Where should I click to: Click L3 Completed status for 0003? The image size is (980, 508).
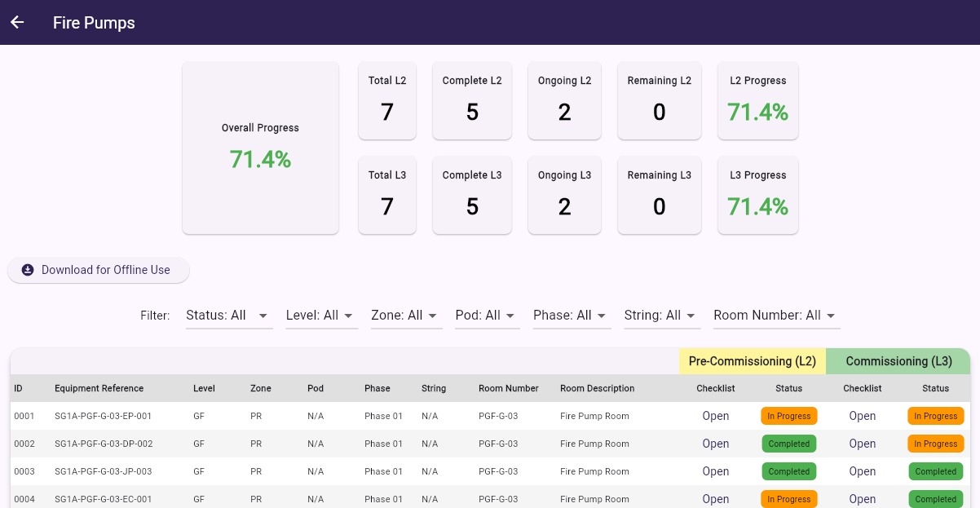click(936, 471)
